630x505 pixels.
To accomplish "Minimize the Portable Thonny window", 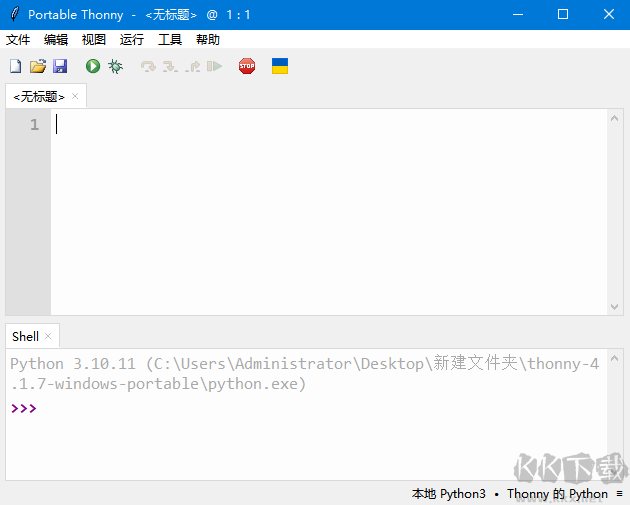I will [518, 14].
